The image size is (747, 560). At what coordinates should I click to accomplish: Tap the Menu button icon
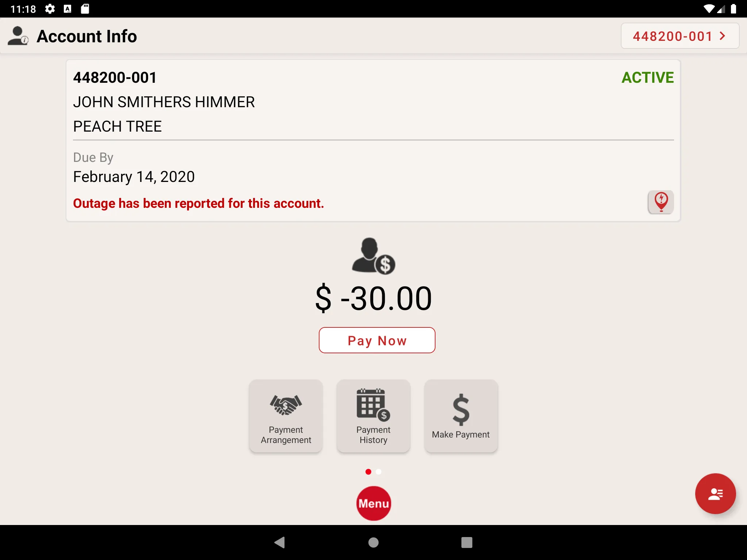click(x=373, y=503)
